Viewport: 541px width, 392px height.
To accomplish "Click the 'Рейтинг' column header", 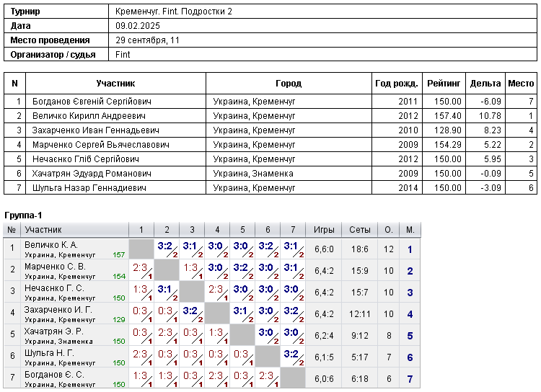I will (444, 84).
